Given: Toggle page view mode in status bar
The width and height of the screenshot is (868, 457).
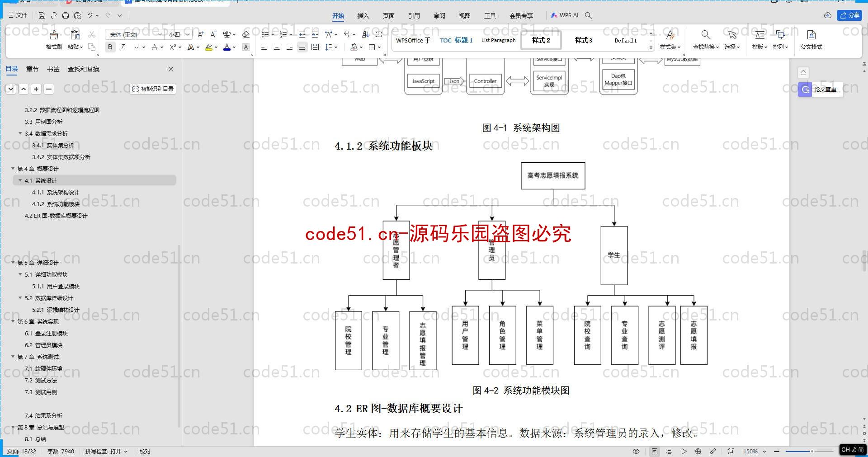Looking at the screenshot, I should (654, 451).
